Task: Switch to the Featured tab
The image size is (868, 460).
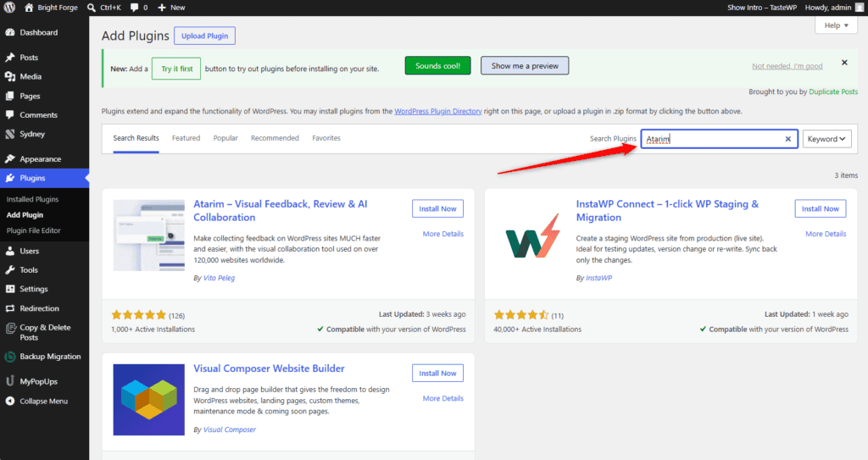Action: coord(186,138)
